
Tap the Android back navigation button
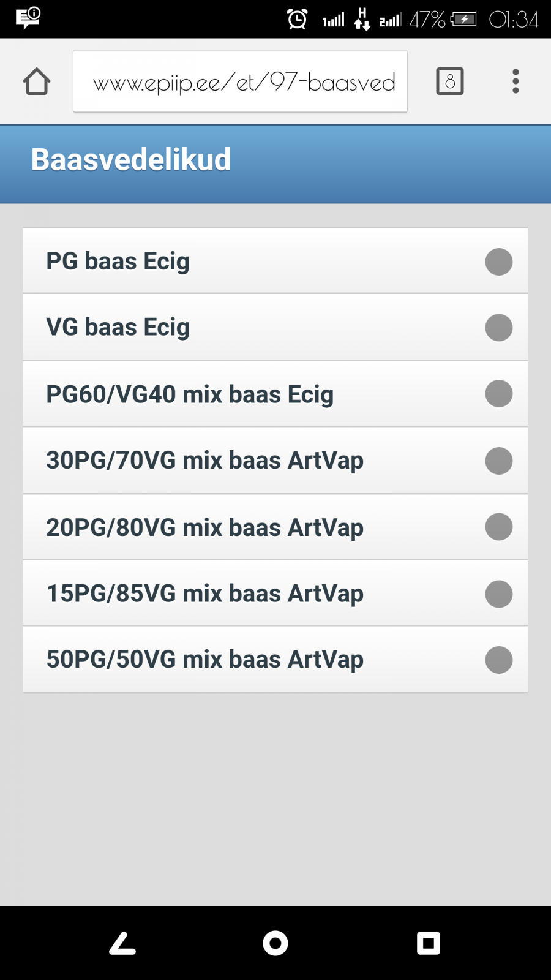point(122,943)
